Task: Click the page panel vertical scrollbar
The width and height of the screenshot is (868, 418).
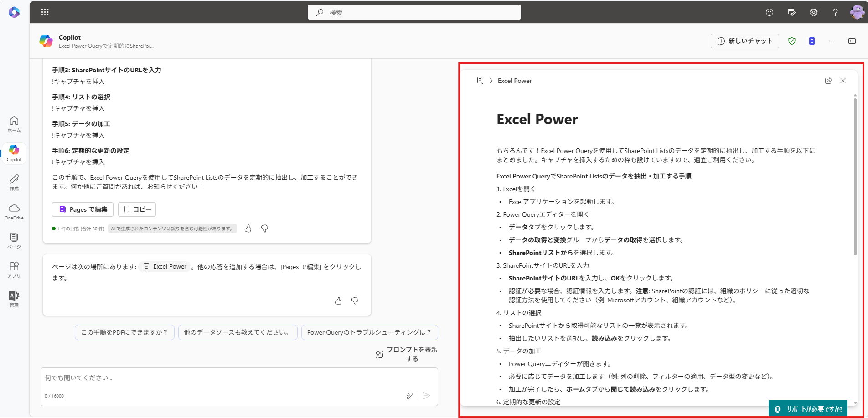Action: [x=855, y=176]
